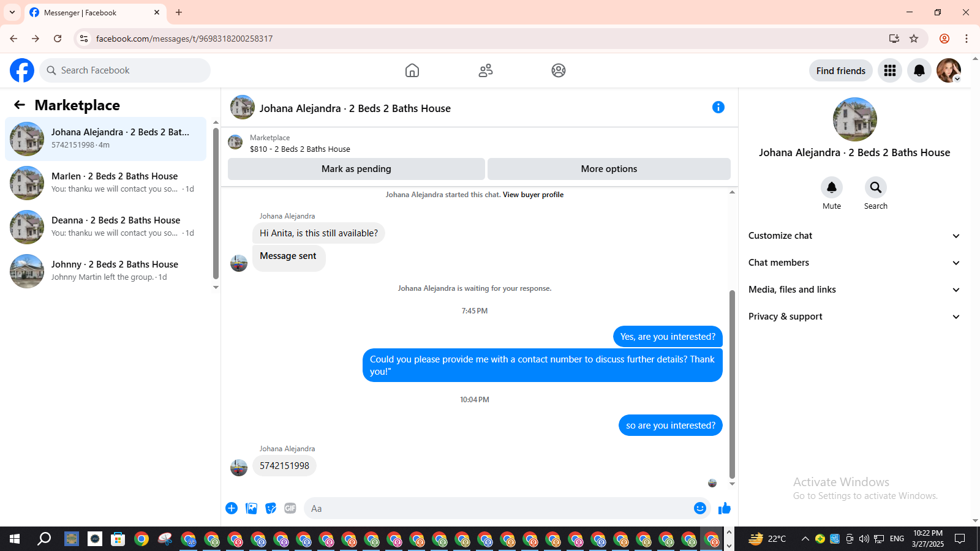This screenshot has height=551, width=980.
Task: Expand Customize chat section
Action: (x=854, y=236)
